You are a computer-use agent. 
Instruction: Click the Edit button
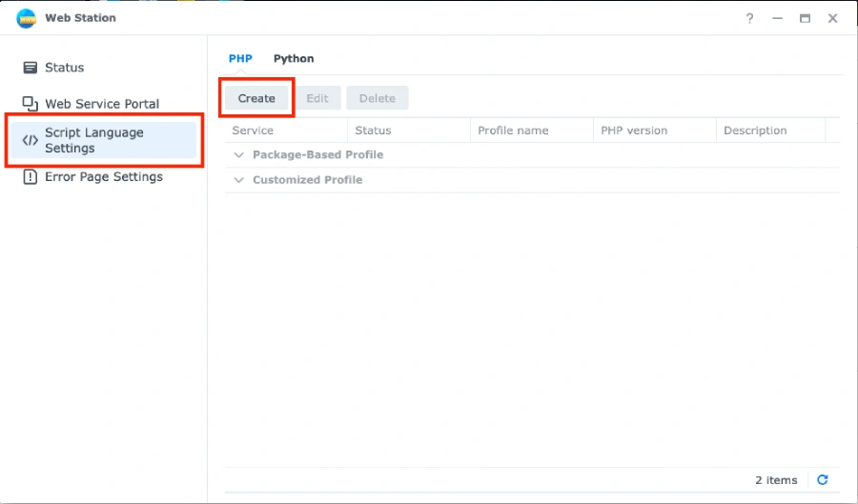[317, 98]
